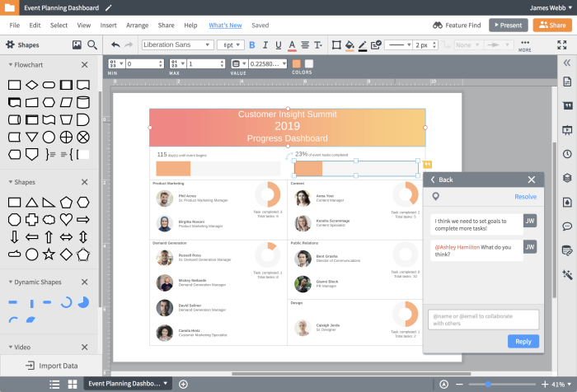Image resolution: width=577 pixels, height=392 pixels.
Task: Open the MORE toolbar options
Action: coord(525,46)
